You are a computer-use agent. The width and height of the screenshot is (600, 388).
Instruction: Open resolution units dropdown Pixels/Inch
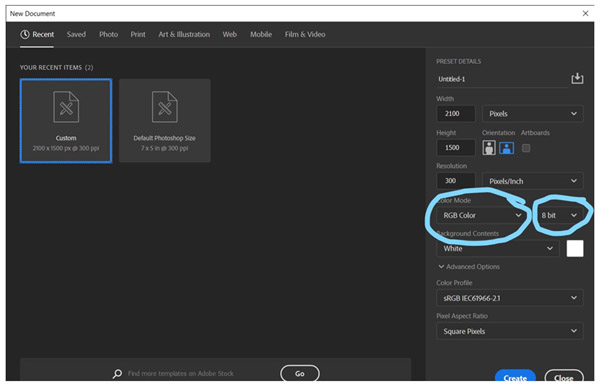click(533, 181)
